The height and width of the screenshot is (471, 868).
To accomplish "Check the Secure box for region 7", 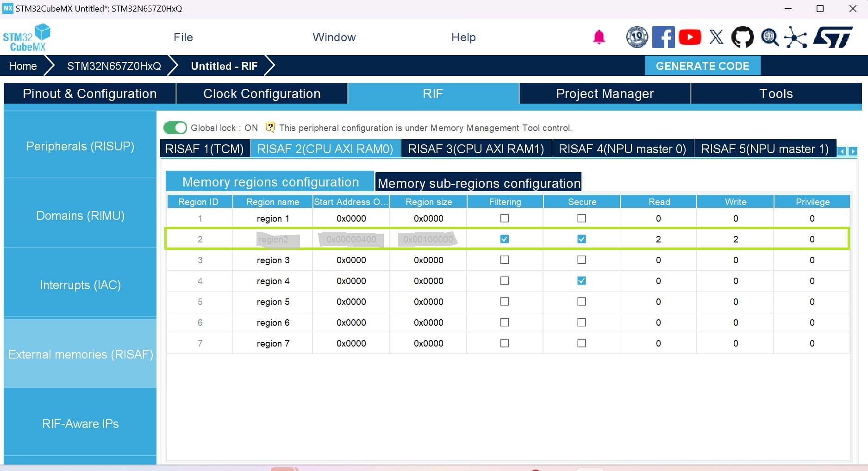I will click(x=582, y=343).
